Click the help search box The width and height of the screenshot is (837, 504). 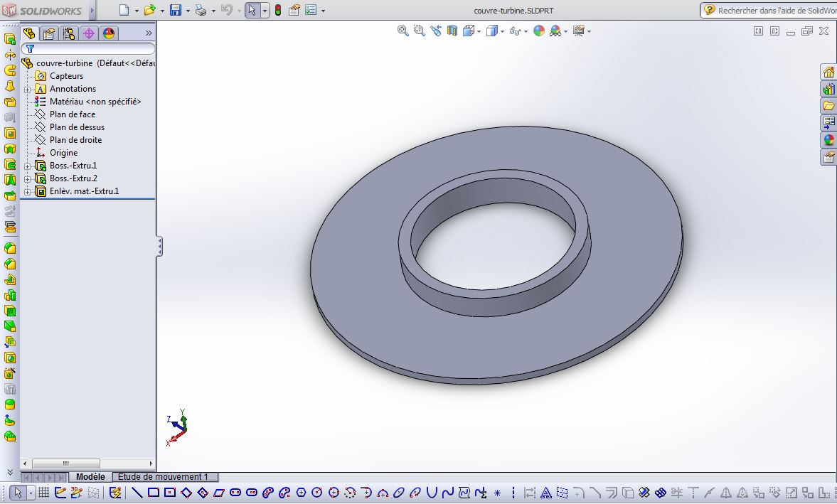769,10
